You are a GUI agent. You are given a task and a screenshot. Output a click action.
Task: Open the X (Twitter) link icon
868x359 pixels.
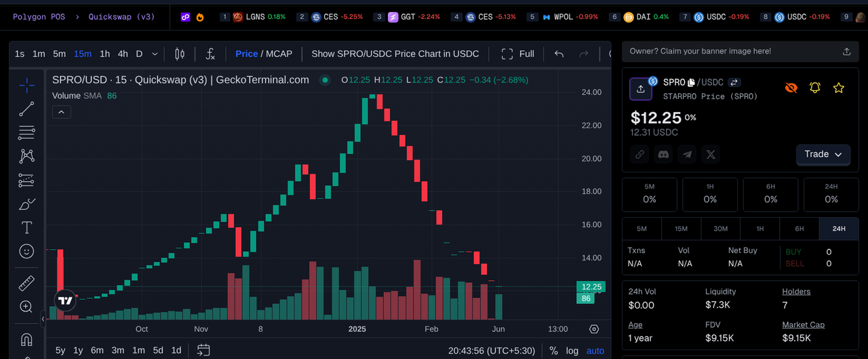coord(711,155)
